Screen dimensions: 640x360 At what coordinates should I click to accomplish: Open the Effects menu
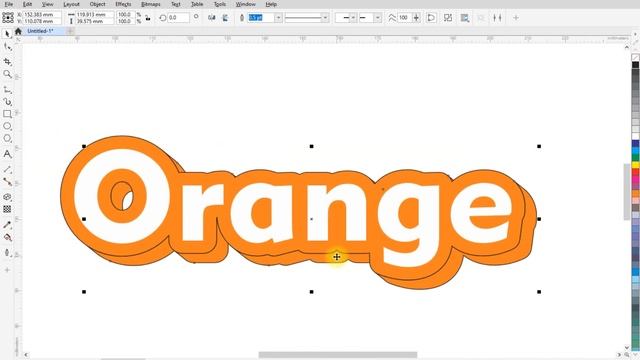pos(123,4)
